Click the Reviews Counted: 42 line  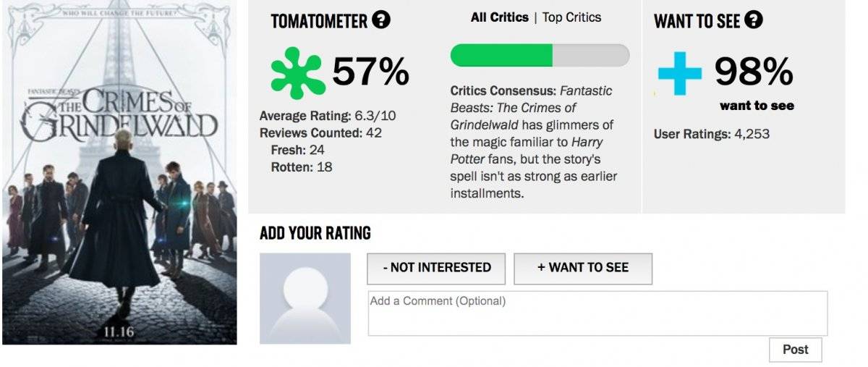(320, 133)
